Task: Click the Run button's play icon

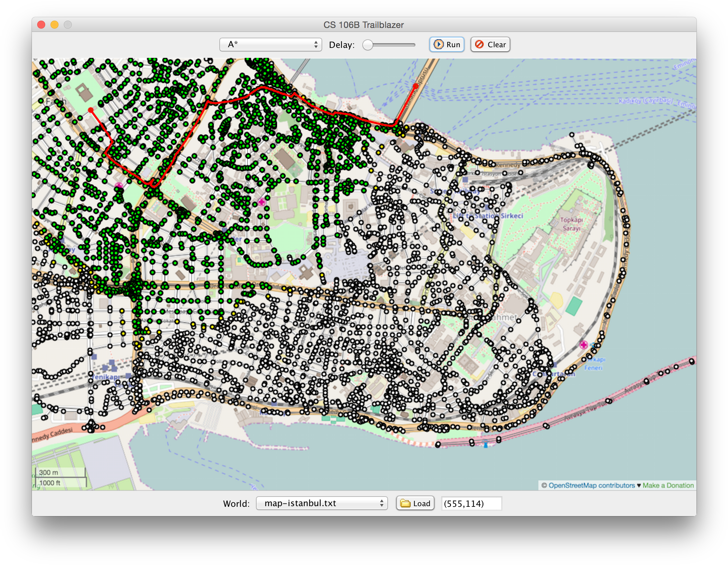Action: click(439, 44)
